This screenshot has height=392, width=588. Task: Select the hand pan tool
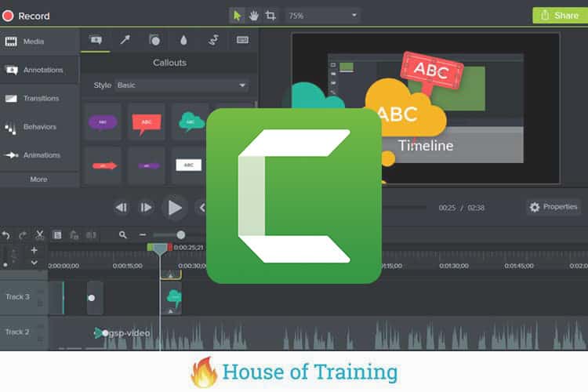click(254, 16)
